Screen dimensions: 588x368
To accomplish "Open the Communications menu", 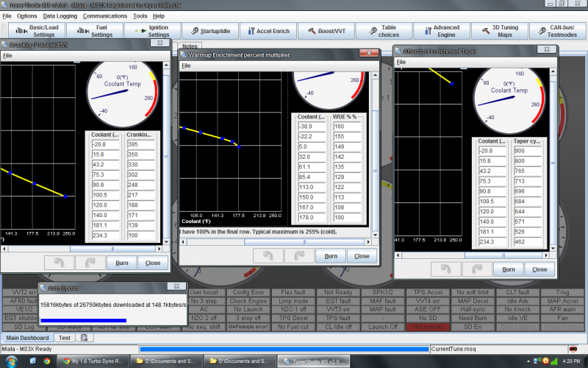I will (104, 15).
